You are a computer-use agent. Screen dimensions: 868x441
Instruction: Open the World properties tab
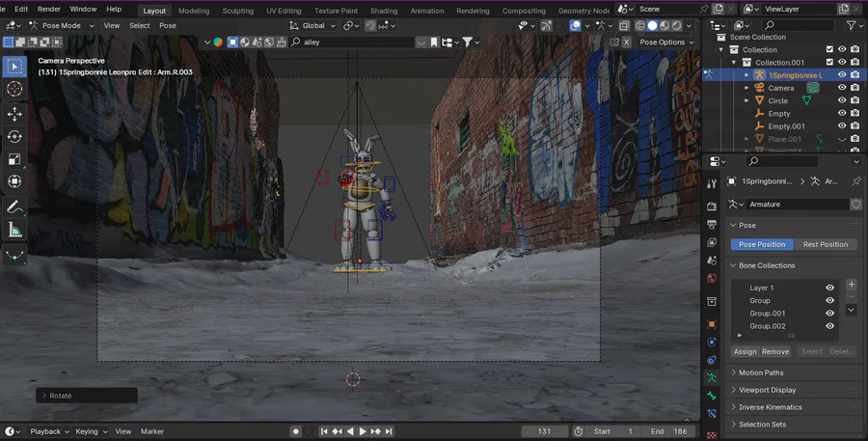point(712,278)
